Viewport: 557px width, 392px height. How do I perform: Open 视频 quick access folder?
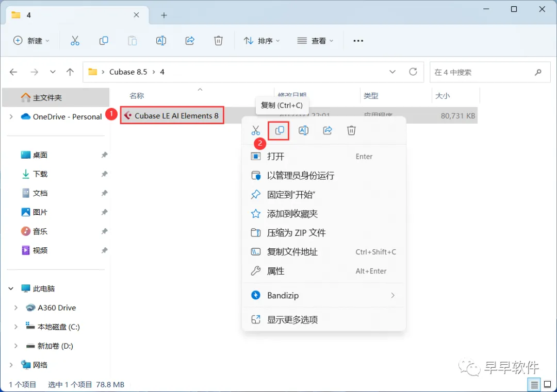34,251
